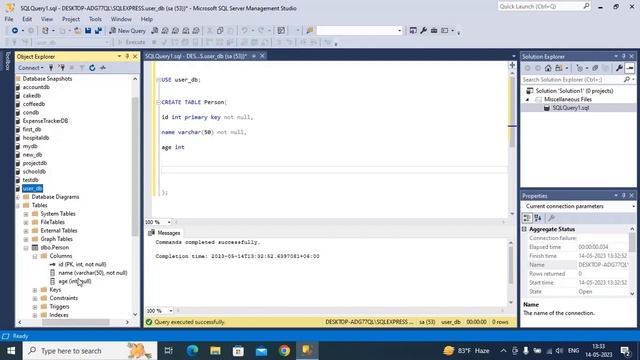This screenshot has height=360, width=640.
Task: Open Current connection parameters dropdown in Properties
Action: pyautogui.click(x=633, y=206)
